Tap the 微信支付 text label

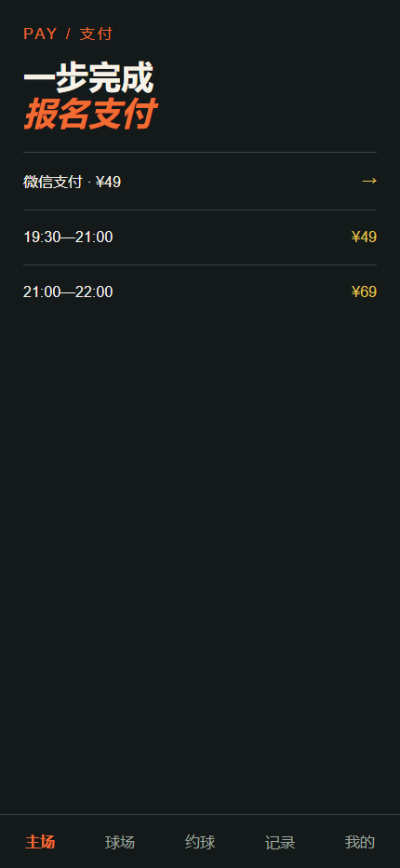coord(53,182)
